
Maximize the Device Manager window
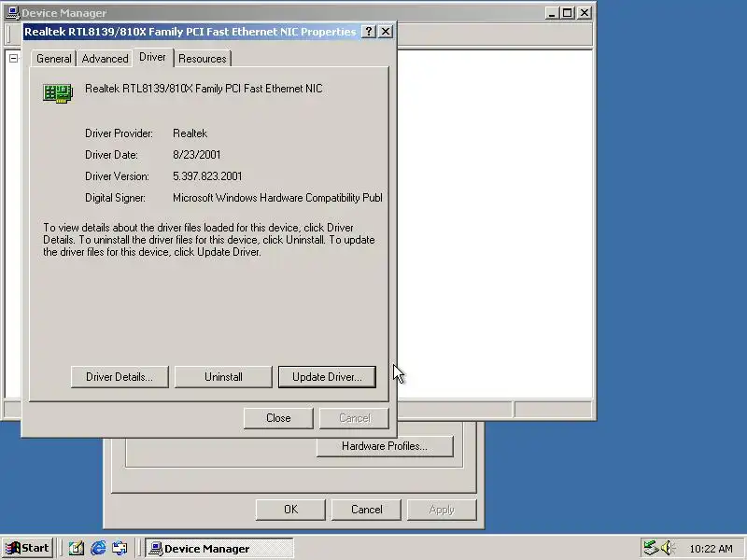pyautogui.click(x=568, y=13)
